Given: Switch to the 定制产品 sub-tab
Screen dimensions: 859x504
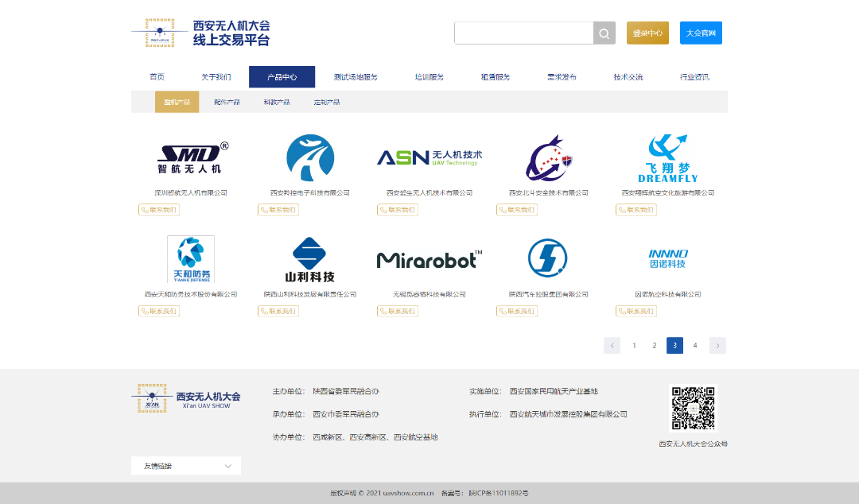Looking at the screenshot, I should [x=326, y=103].
